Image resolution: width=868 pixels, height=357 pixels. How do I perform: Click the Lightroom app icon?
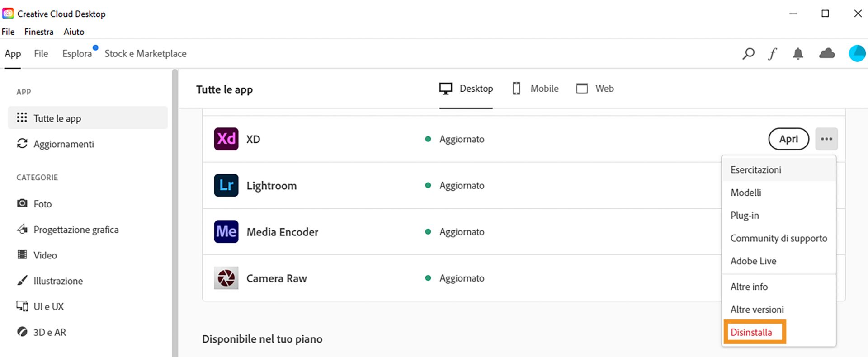pyautogui.click(x=226, y=185)
